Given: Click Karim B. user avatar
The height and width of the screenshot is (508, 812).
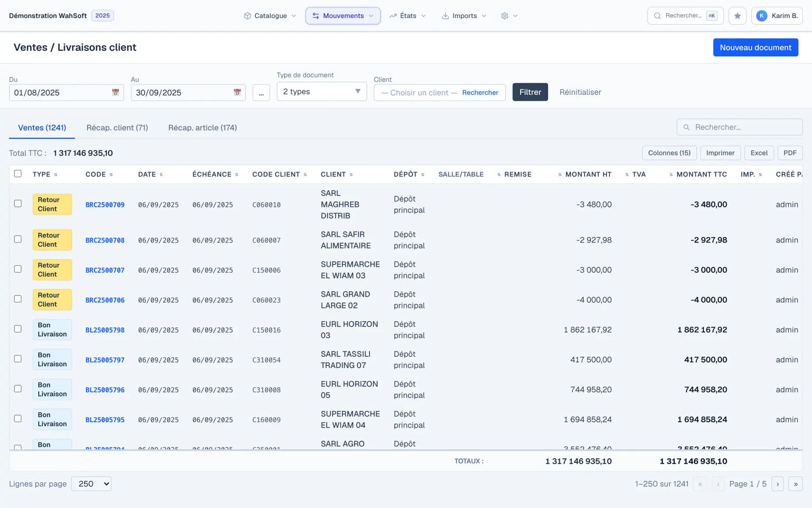Looking at the screenshot, I should tap(761, 16).
